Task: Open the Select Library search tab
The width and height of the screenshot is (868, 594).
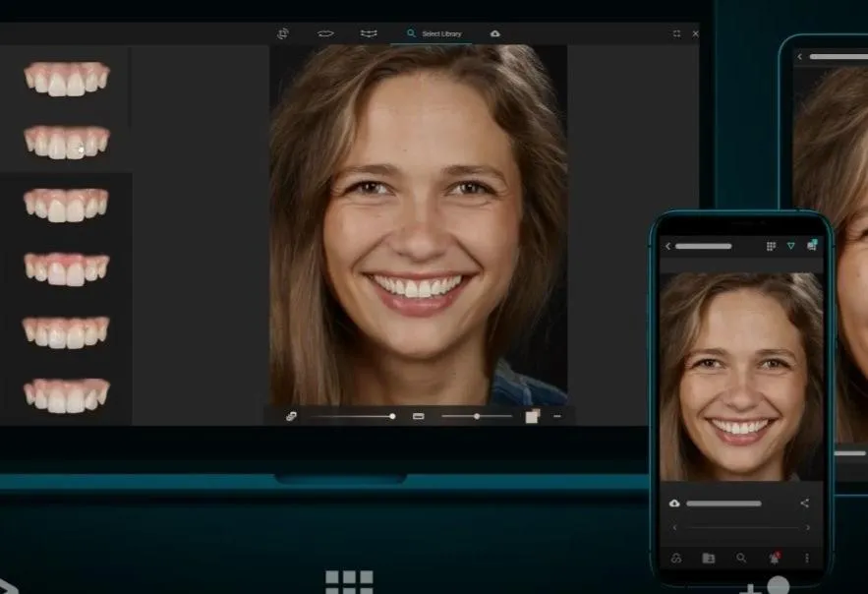Action: (x=436, y=33)
